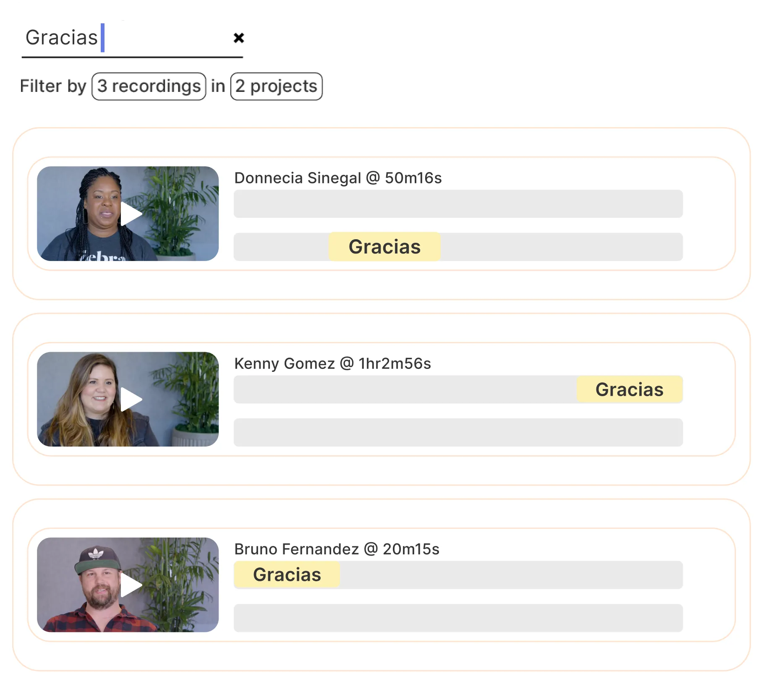The height and width of the screenshot is (700, 763).
Task: Open the 3 recordings filter
Action: (149, 86)
